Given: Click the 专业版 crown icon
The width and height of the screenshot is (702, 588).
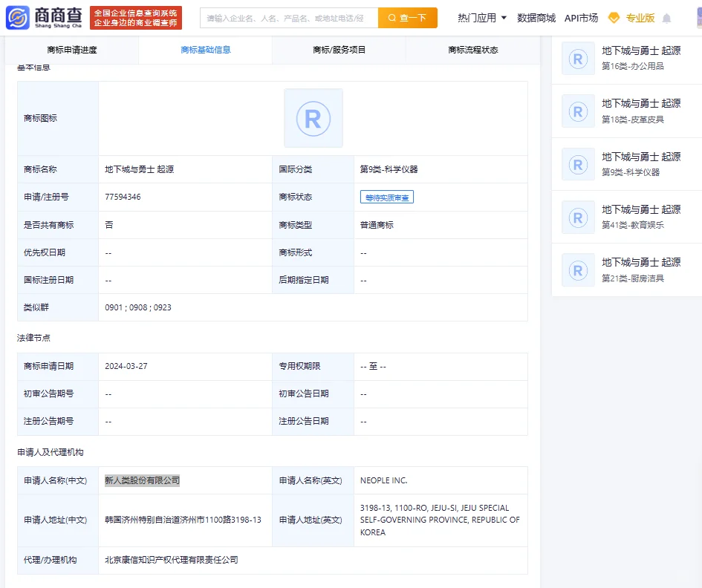Looking at the screenshot, I should click(x=613, y=19).
